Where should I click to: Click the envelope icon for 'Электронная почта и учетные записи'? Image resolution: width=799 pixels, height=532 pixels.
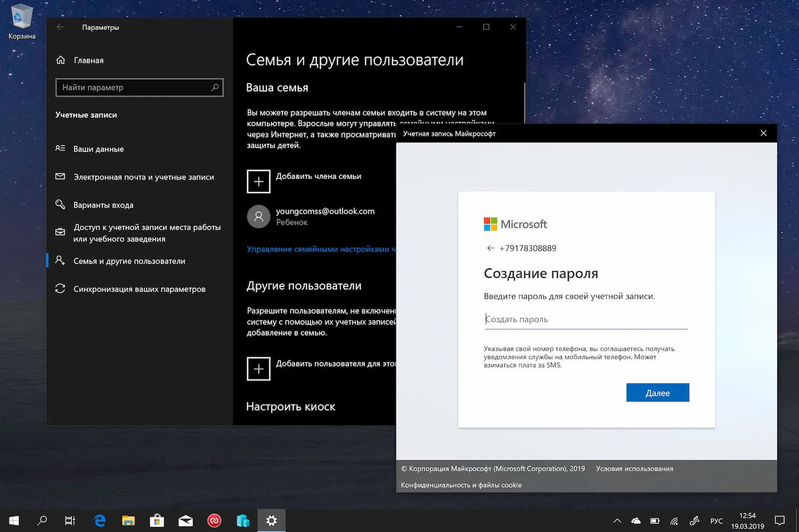click(60, 176)
